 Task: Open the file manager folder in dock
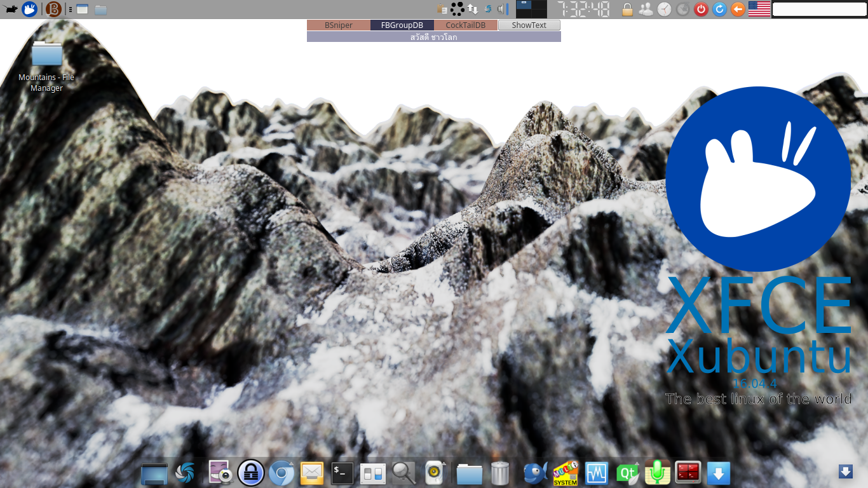[470, 473]
